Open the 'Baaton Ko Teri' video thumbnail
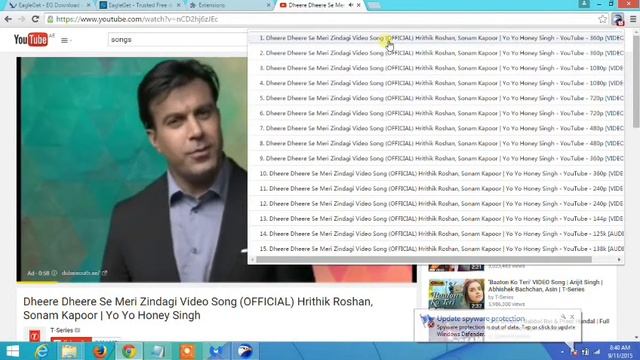This screenshot has width=640, height=360. (456, 294)
